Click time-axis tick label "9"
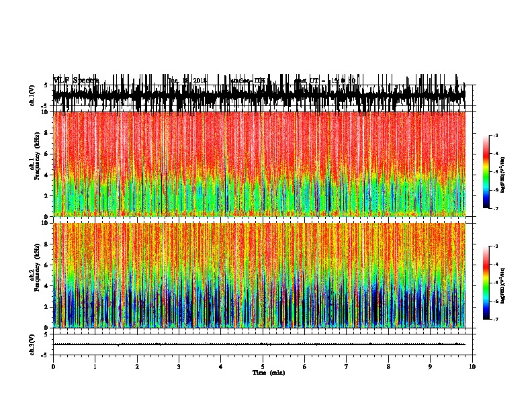This screenshot has width=532, height=411. [x=430, y=367]
